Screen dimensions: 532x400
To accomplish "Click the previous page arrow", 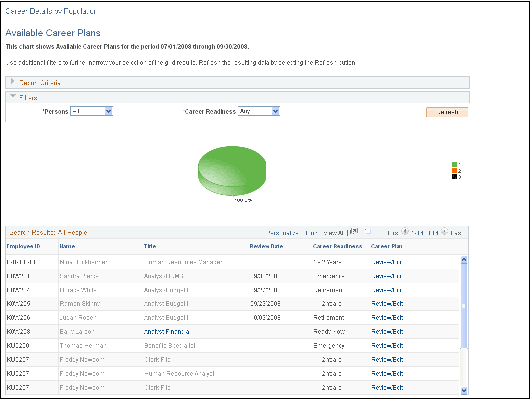I will point(406,231).
